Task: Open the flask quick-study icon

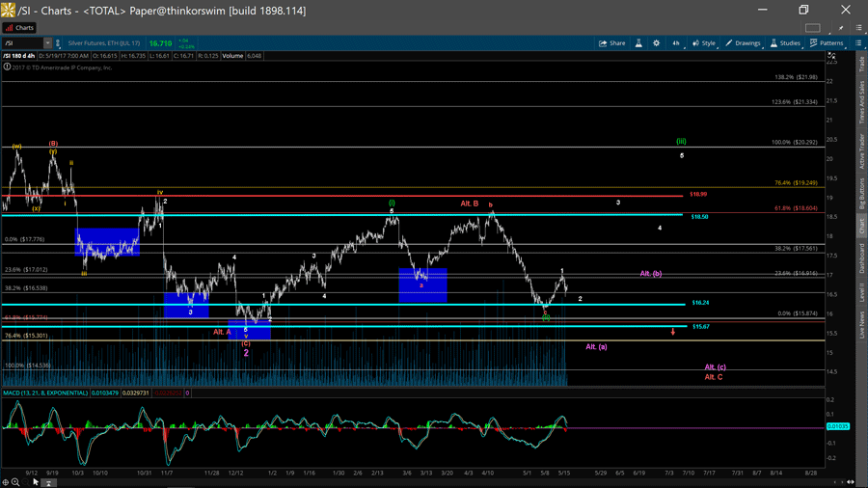Action: pos(638,43)
